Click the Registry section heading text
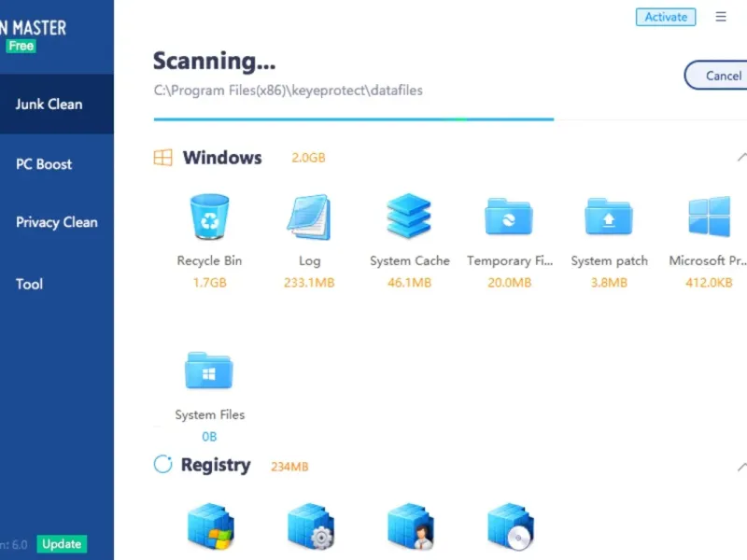The width and height of the screenshot is (747, 560). pyautogui.click(x=216, y=465)
